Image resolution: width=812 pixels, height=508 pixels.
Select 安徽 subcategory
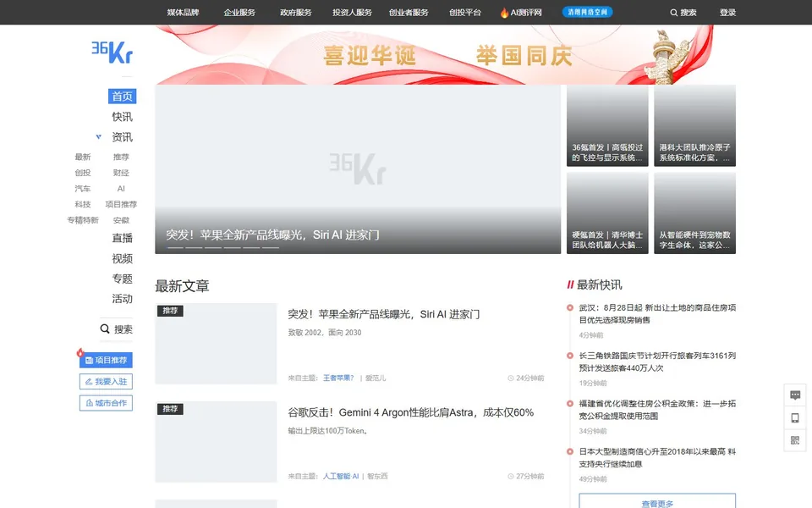point(121,220)
